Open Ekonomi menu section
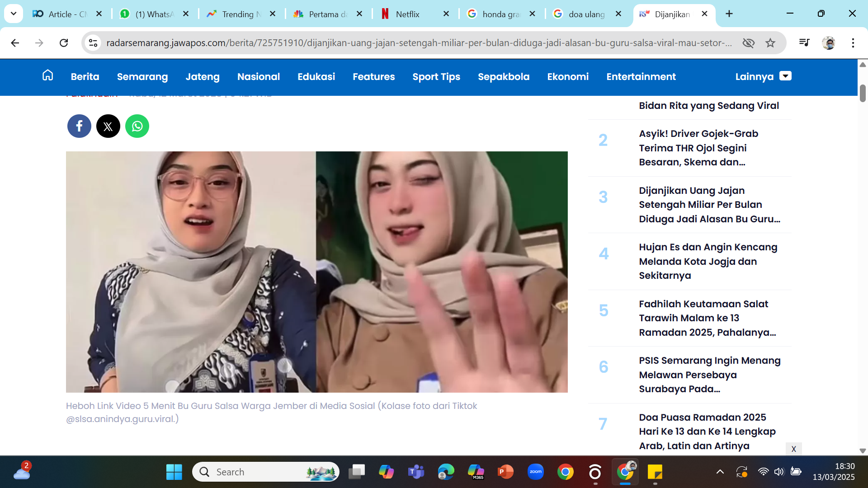The width and height of the screenshot is (868, 488). point(568,76)
